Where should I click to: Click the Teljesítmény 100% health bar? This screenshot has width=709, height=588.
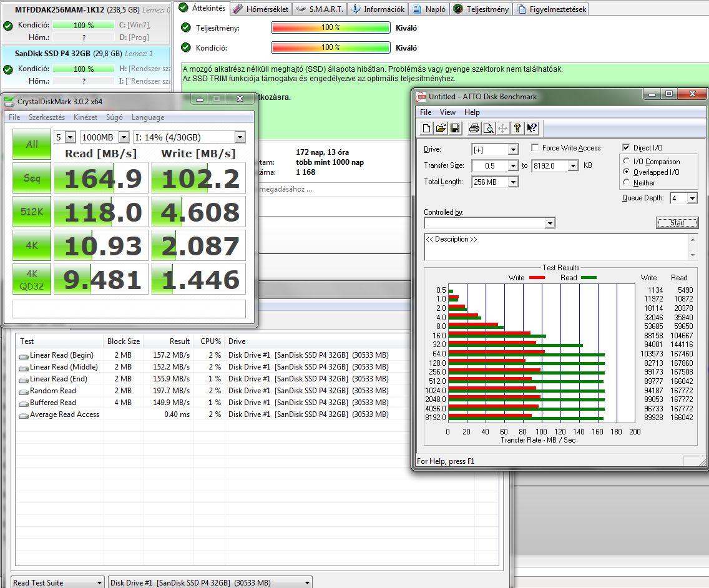point(331,27)
